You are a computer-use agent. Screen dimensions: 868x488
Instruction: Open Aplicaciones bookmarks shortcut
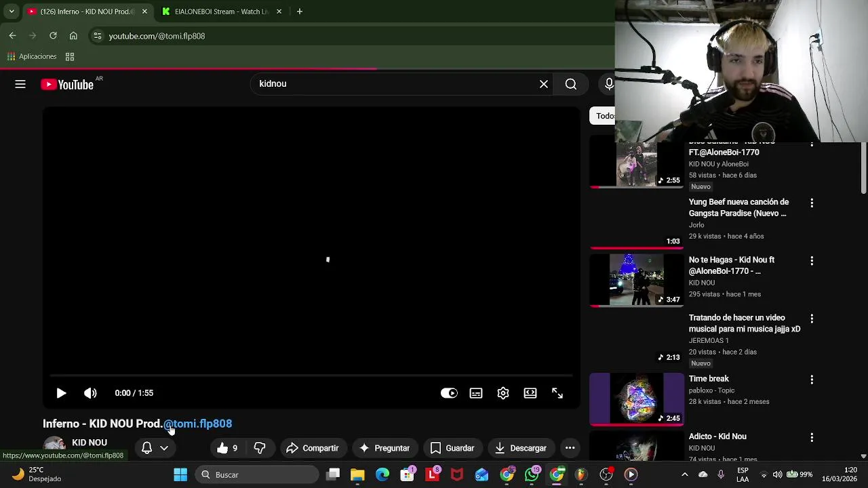32,56
